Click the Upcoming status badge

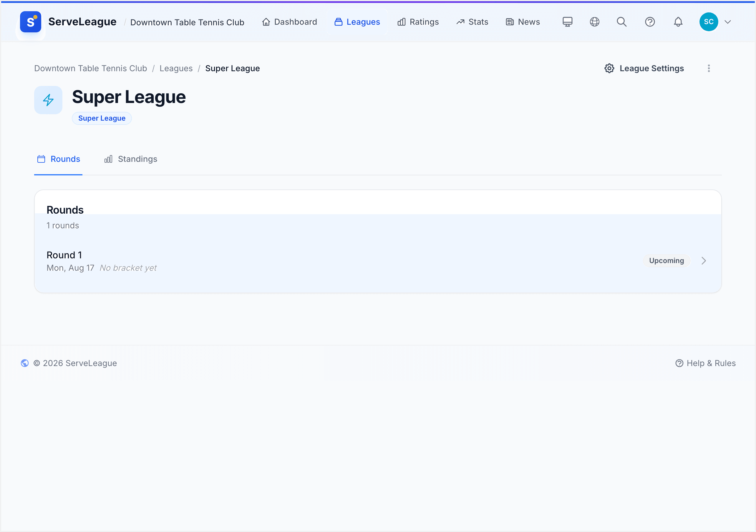[x=667, y=261]
